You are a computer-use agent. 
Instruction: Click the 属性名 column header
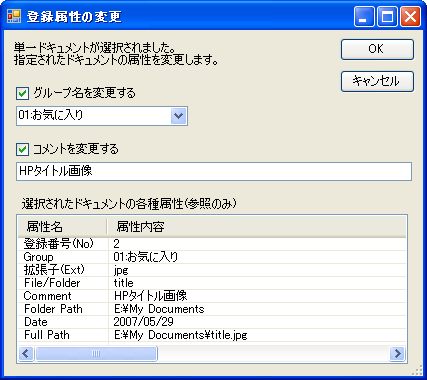pyautogui.click(x=62, y=227)
